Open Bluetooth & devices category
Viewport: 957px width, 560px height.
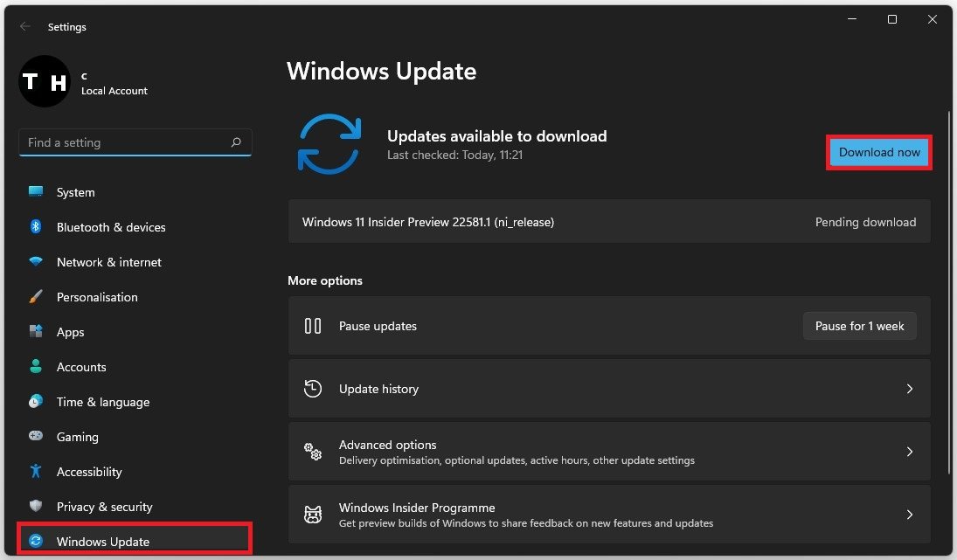[x=111, y=227]
